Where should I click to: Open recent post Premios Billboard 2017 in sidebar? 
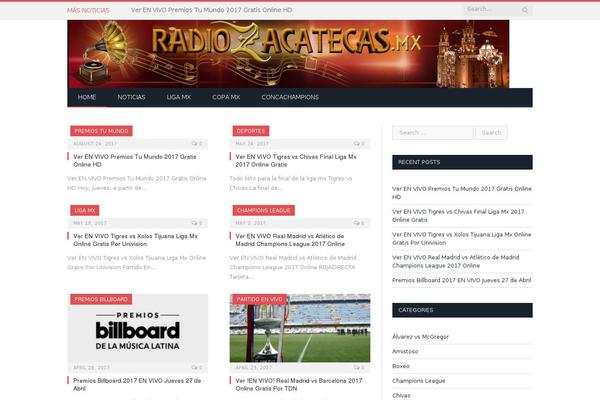click(461, 280)
